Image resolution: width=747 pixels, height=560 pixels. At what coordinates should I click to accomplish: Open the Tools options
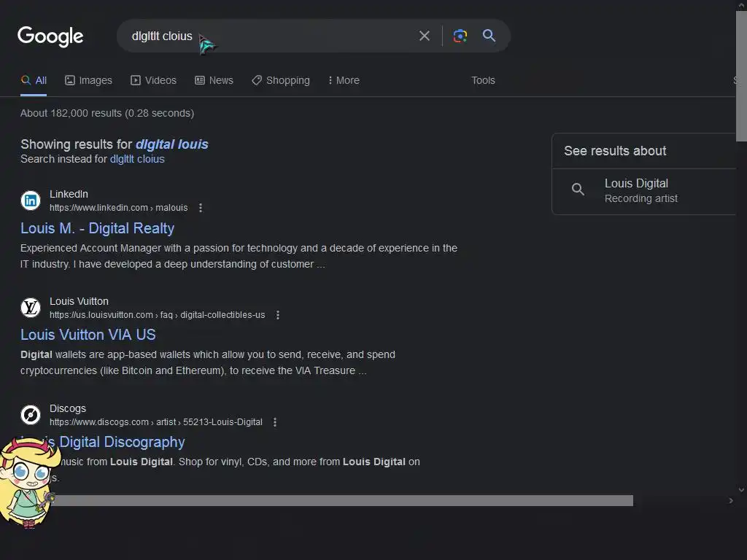coord(483,80)
